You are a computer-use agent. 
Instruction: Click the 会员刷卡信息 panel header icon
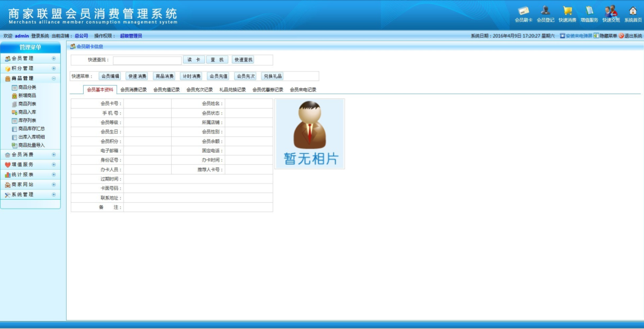[x=73, y=46]
